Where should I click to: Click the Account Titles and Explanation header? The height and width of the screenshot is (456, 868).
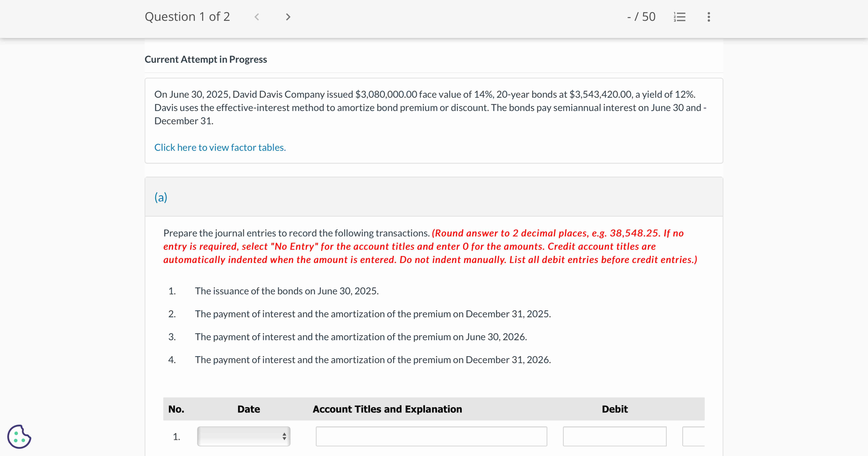[x=387, y=409]
